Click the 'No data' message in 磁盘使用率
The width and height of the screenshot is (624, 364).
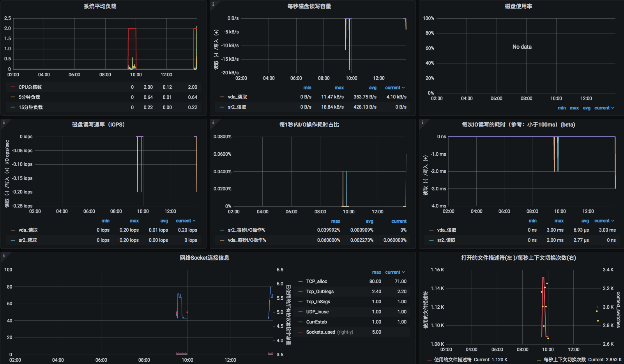pyautogui.click(x=522, y=47)
